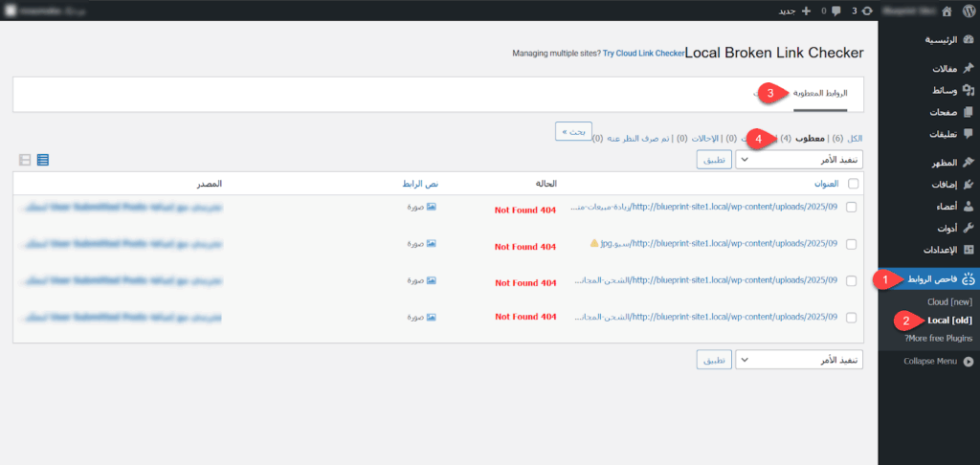Click the WordPress logo in the admin bar
Viewport: 980px width, 465px height.
click(x=965, y=11)
